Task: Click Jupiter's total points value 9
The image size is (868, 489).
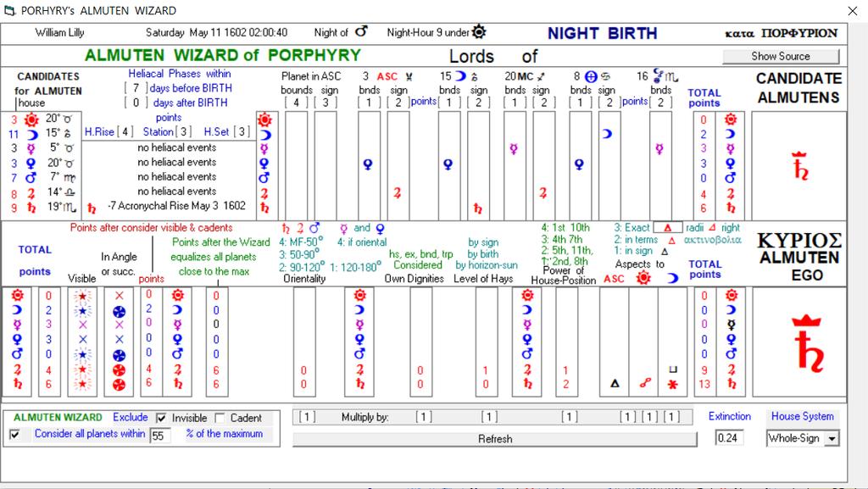Action: click(704, 370)
